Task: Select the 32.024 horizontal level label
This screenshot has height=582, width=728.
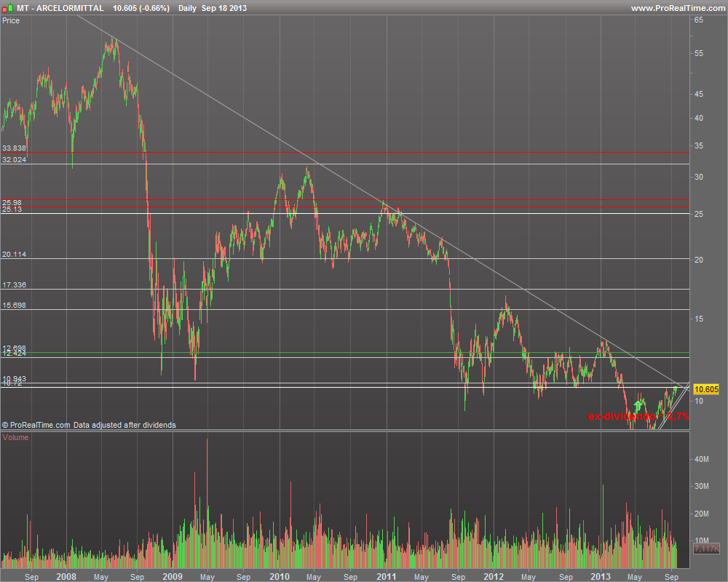Action: 14,159
